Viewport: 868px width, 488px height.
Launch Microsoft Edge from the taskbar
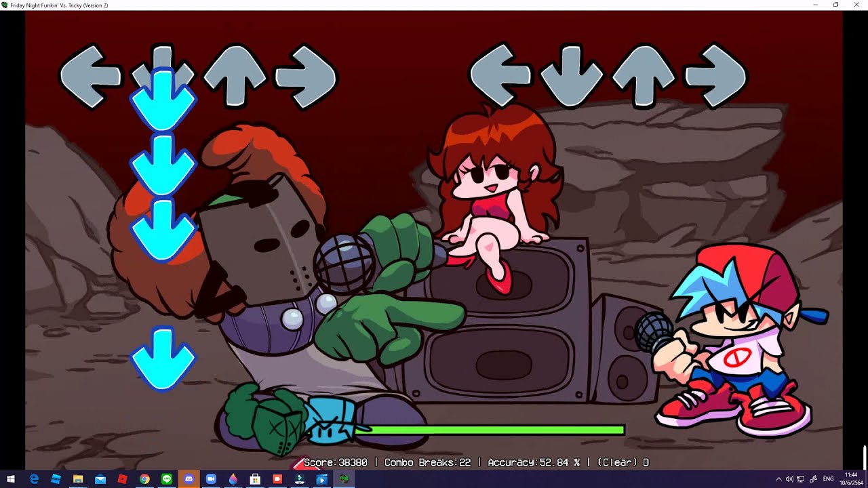34,479
